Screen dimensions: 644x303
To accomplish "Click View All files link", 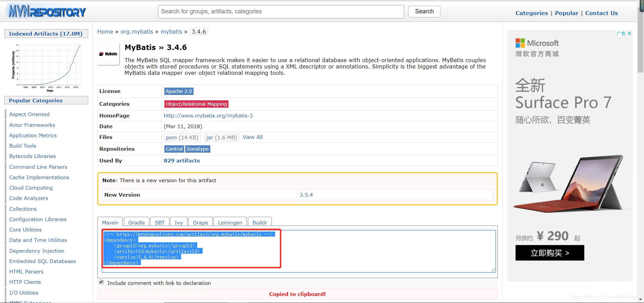I will tap(253, 137).
